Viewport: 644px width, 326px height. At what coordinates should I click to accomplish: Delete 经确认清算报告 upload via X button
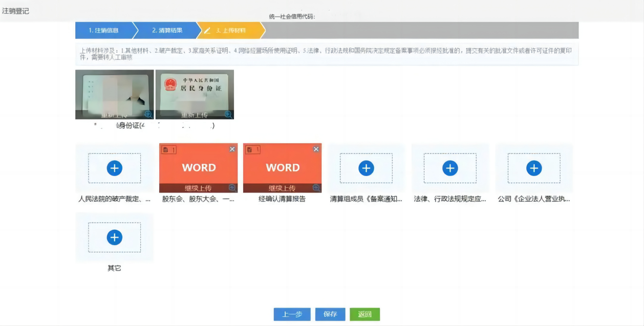[x=316, y=149]
